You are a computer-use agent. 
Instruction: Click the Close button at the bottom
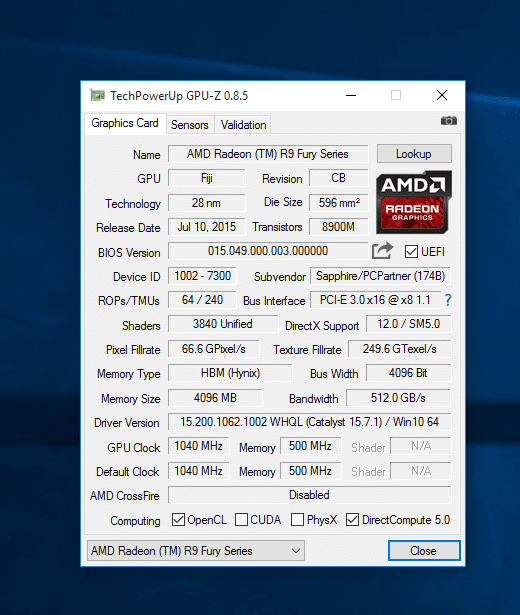click(x=424, y=551)
